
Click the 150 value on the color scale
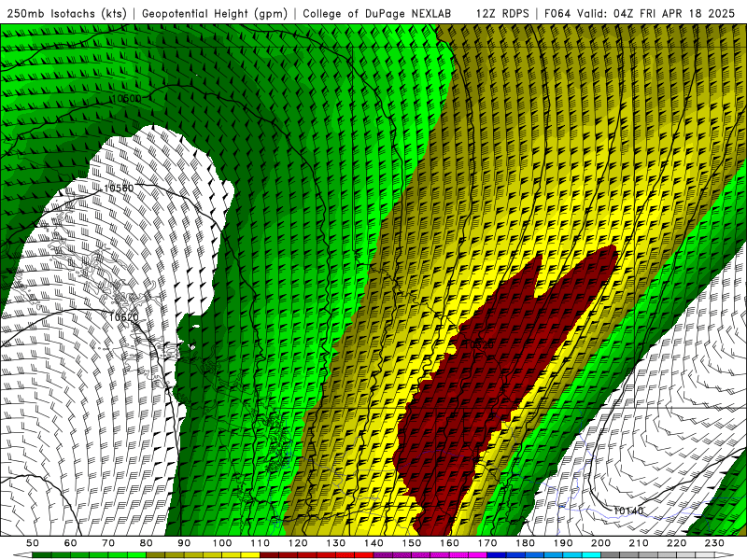(412, 543)
